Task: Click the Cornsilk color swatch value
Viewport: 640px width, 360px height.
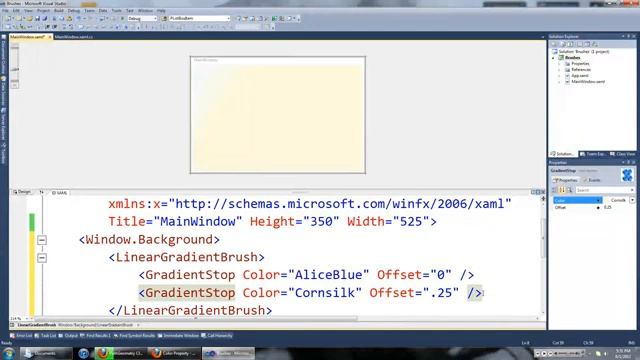Action: pos(617,200)
